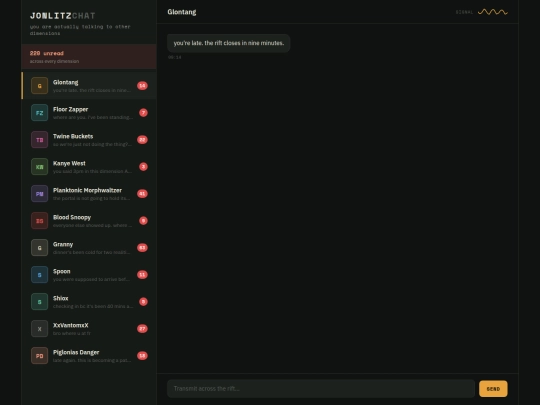Click the unread badge on Piglonias Danger
This screenshot has width=540, height=405.
[142, 356]
